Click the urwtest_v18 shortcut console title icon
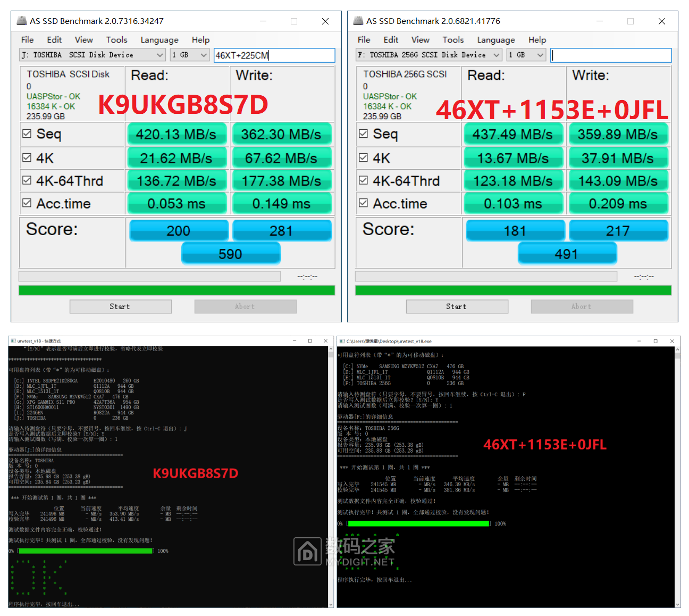Image resolution: width=689 pixels, height=616 pixels. tap(13, 341)
